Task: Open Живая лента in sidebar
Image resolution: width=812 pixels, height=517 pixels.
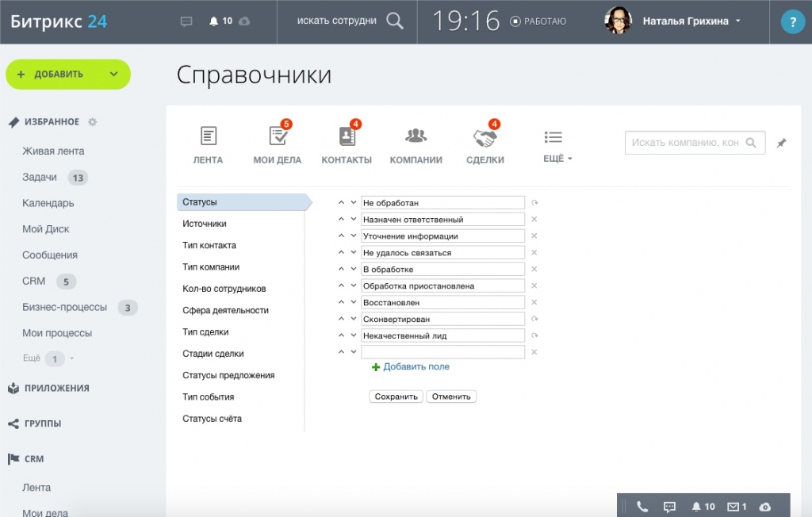Action: pyautogui.click(x=53, y=151)
